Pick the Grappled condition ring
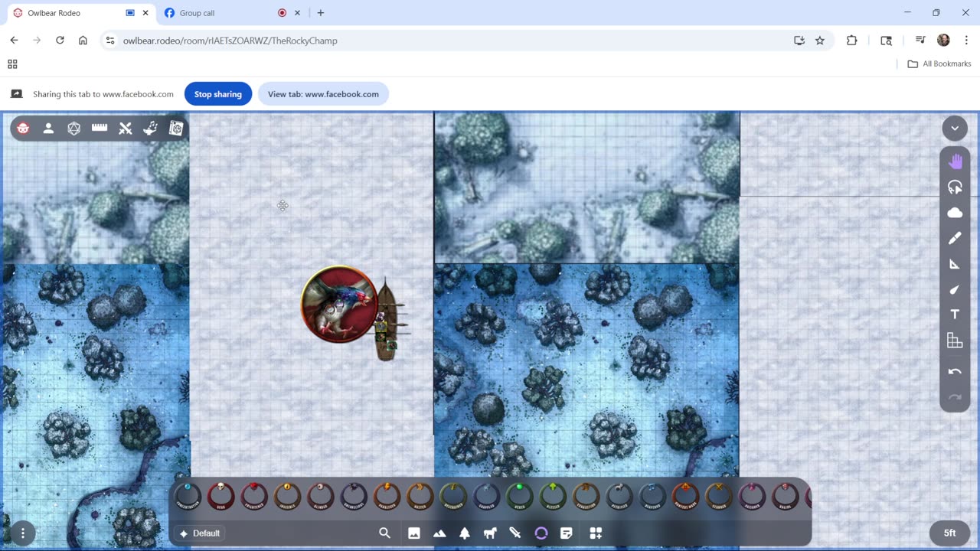 tap(486, 497)
